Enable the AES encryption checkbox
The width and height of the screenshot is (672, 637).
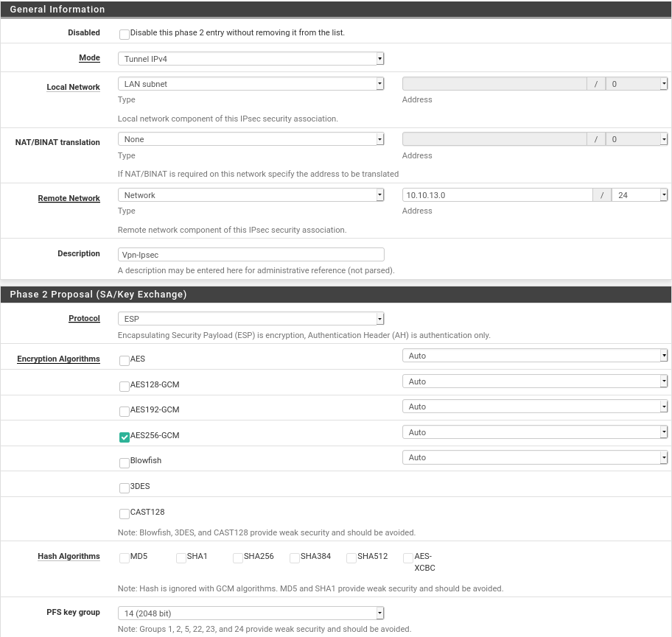click(125, 361)
